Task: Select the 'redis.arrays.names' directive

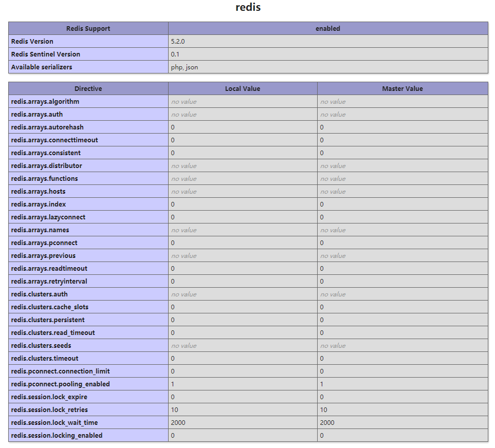Action: 40,230
